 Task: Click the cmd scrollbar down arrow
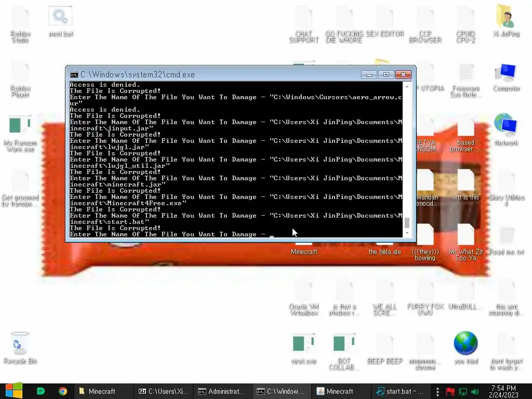407,233
